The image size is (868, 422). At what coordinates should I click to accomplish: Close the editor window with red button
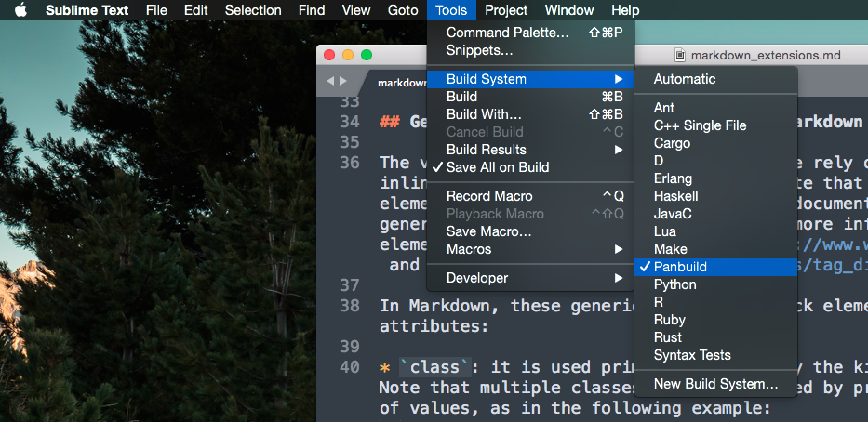pos(329,55)
